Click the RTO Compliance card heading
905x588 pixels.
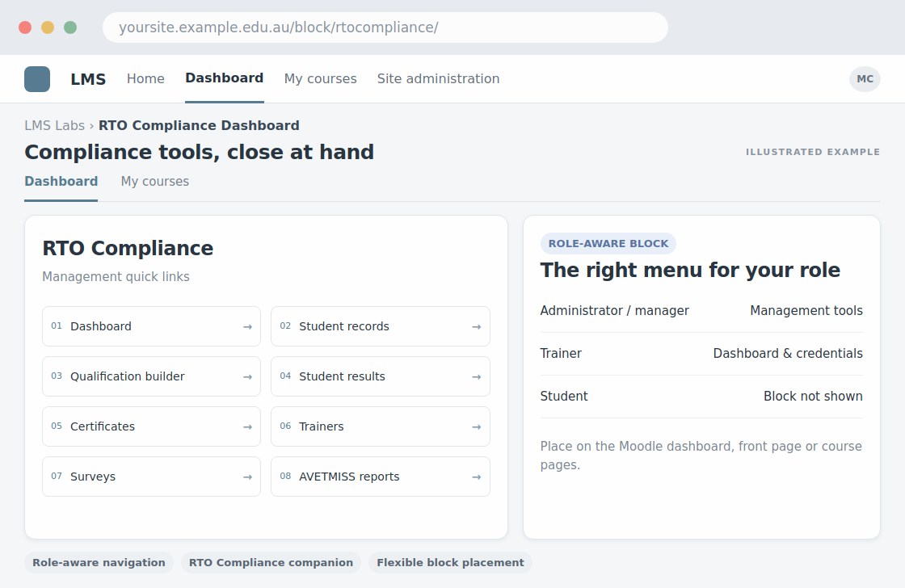[128, 248]
